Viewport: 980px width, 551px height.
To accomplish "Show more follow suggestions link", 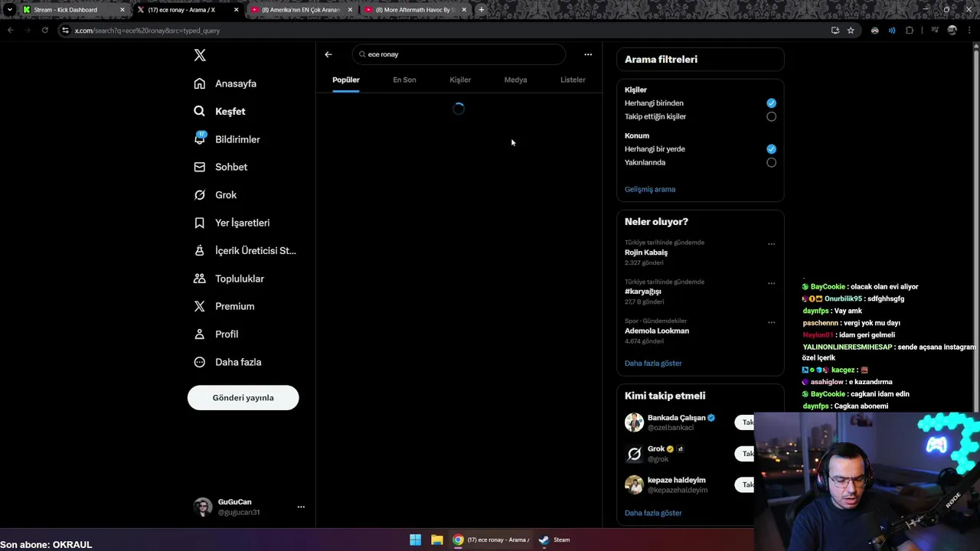I will [x=653, y=513].
